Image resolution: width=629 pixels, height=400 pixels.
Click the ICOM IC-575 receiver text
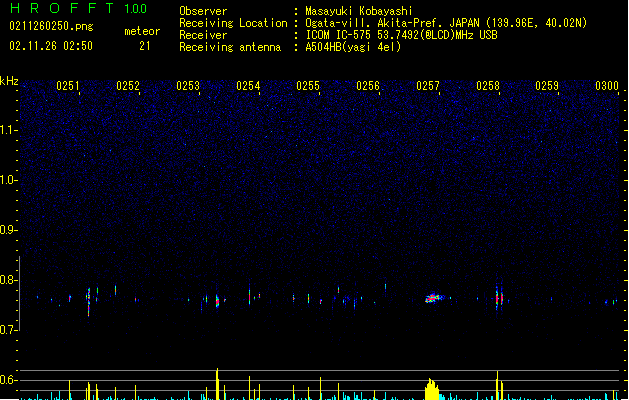click(x=401, y=35)
